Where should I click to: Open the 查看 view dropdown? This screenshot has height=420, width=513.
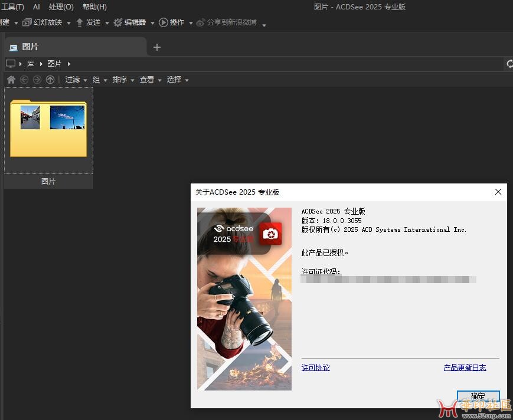click(x=146, y=79)
